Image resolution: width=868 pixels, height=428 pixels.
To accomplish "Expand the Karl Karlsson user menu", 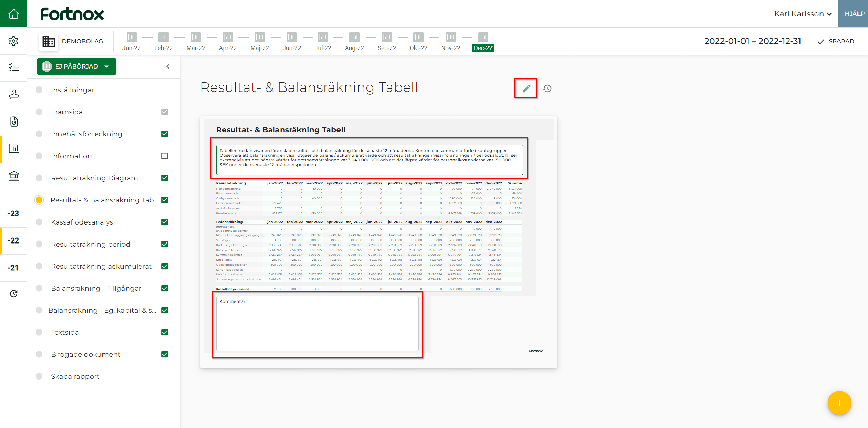I will (803, 14).
